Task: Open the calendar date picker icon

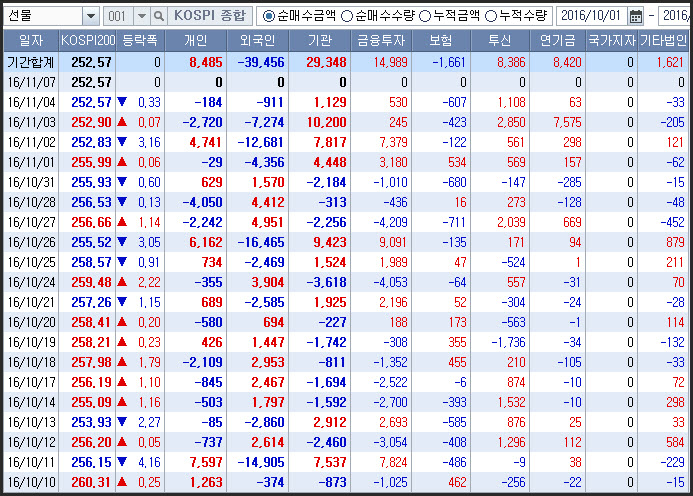Action: 636,16
